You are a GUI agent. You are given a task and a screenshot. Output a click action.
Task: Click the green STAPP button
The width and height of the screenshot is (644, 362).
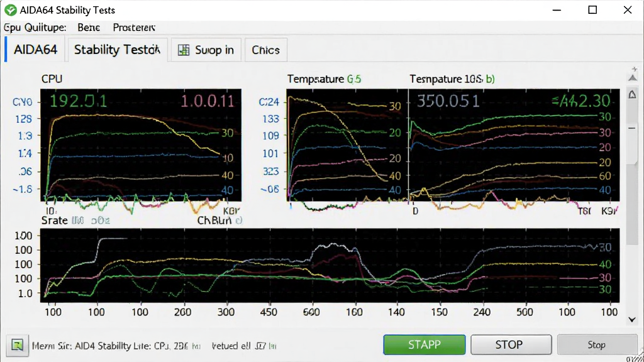(425, 344)
